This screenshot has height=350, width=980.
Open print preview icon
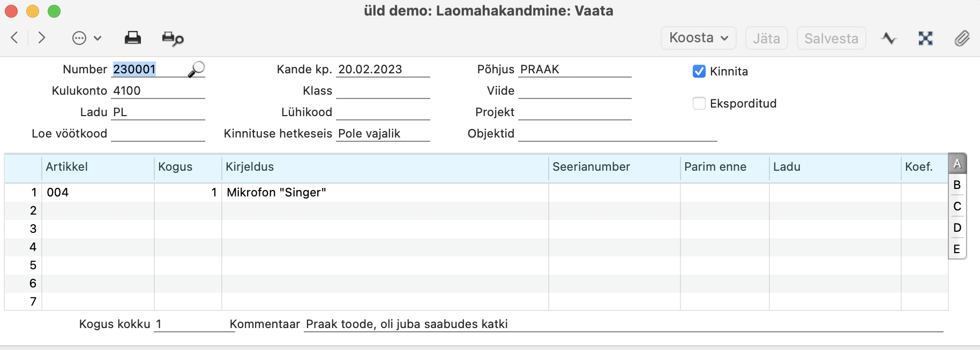point(173,39)
